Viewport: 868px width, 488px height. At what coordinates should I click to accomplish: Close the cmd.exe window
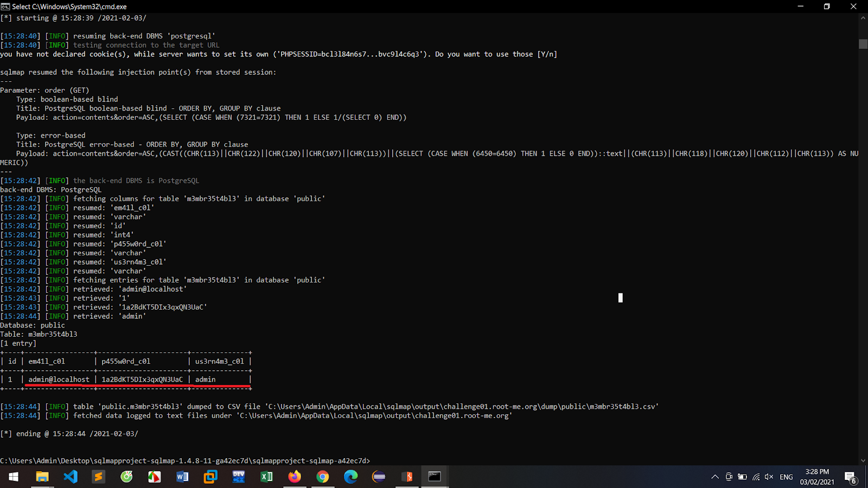853,7
